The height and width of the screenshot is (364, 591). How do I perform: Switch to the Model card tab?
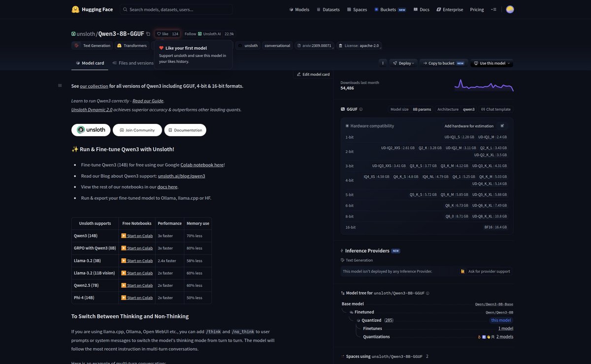(90, 63)
